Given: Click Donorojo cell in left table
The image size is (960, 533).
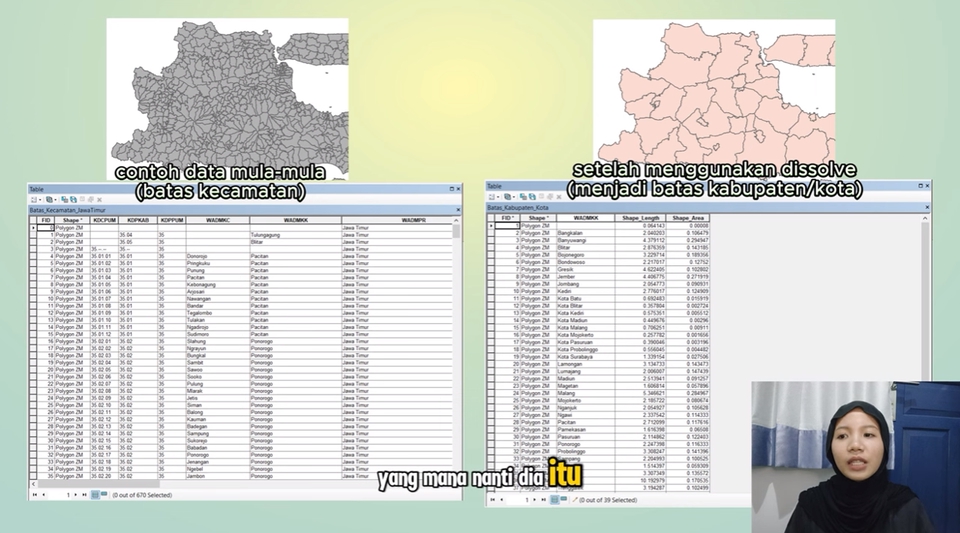Looking at the screenshot, I should 218,256.
